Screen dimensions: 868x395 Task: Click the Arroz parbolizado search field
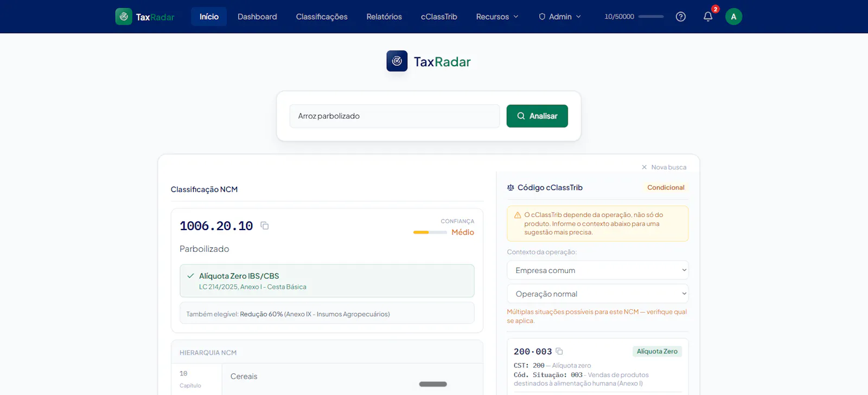394,116
